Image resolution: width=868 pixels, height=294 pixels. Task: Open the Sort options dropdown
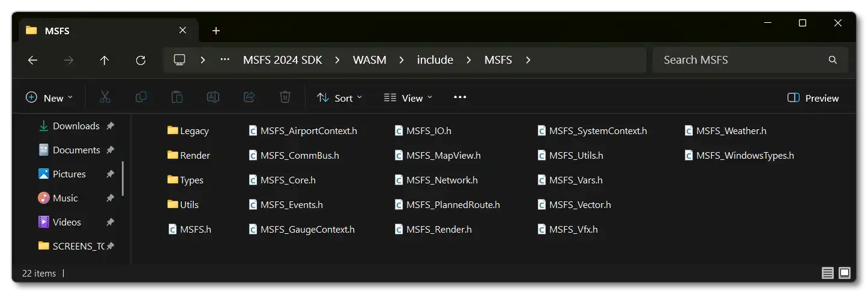point(340,98)
